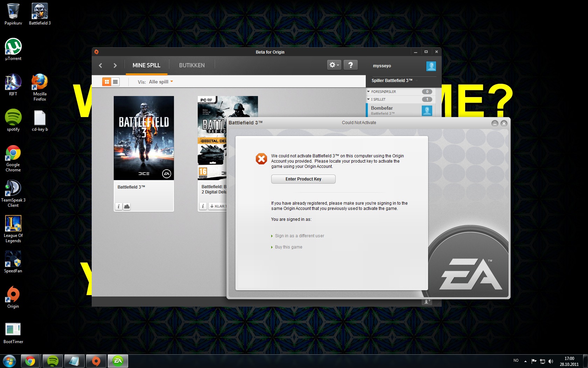Open the Windows Start menu
The height and width of the screenshot is (368, 588).
coord(9,361)
